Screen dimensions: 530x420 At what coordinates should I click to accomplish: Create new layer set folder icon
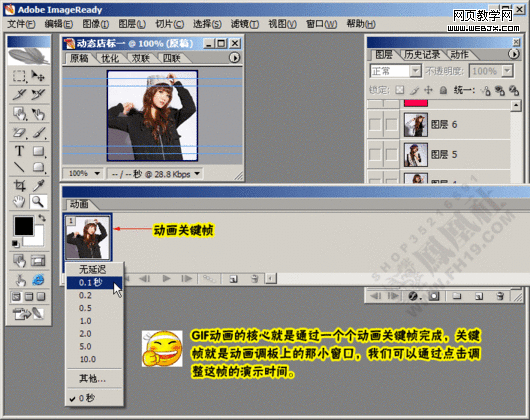coord(457,296)
